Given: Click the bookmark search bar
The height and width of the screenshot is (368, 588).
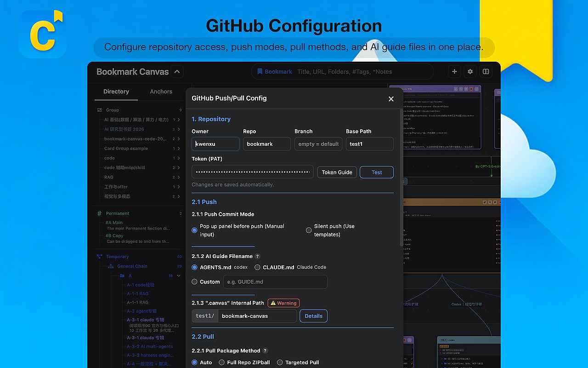Looking at the screenshot, I should (342, 71).
